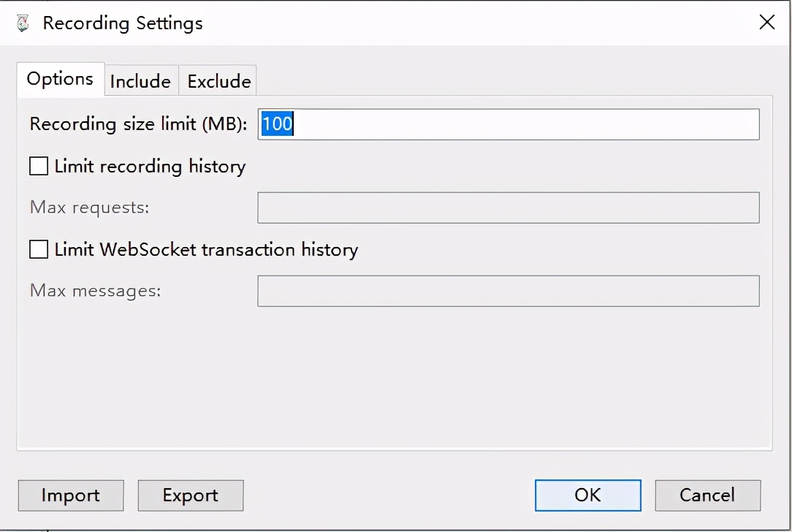Switch to the Options tab

click(x=60, y=79)
